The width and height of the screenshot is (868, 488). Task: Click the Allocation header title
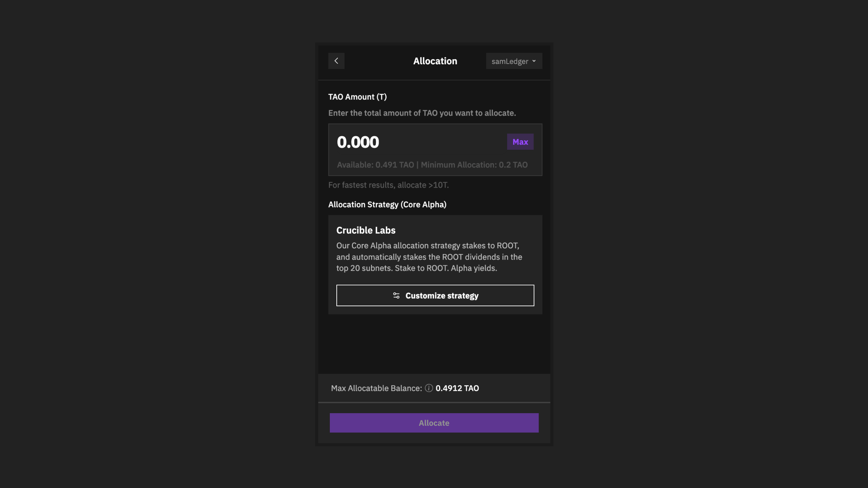coord(435,61)
